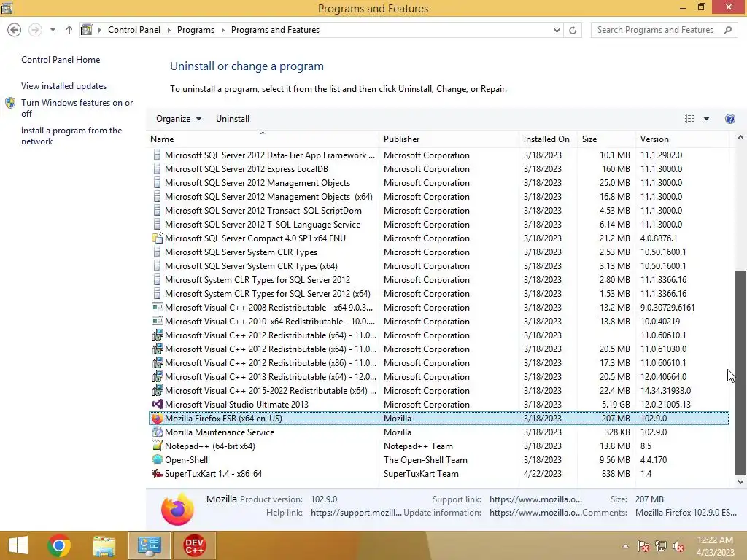
Task: Click the SuperTuxKart Team publisher cell
Action: point(421,473)
